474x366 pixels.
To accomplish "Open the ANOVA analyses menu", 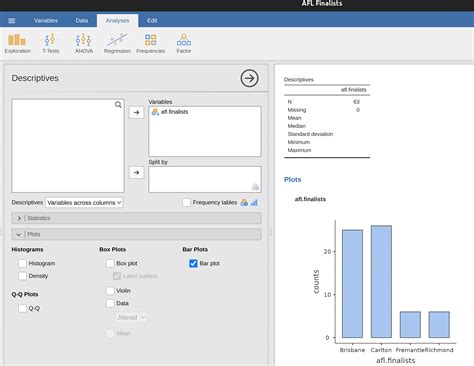I will tap(84, 43).
